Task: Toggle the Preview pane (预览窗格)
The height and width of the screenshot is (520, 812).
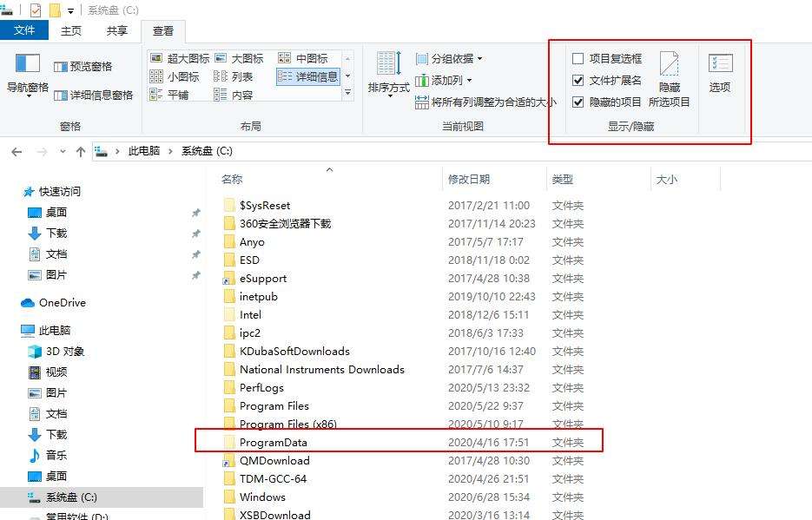Action: tap(83, 66)
